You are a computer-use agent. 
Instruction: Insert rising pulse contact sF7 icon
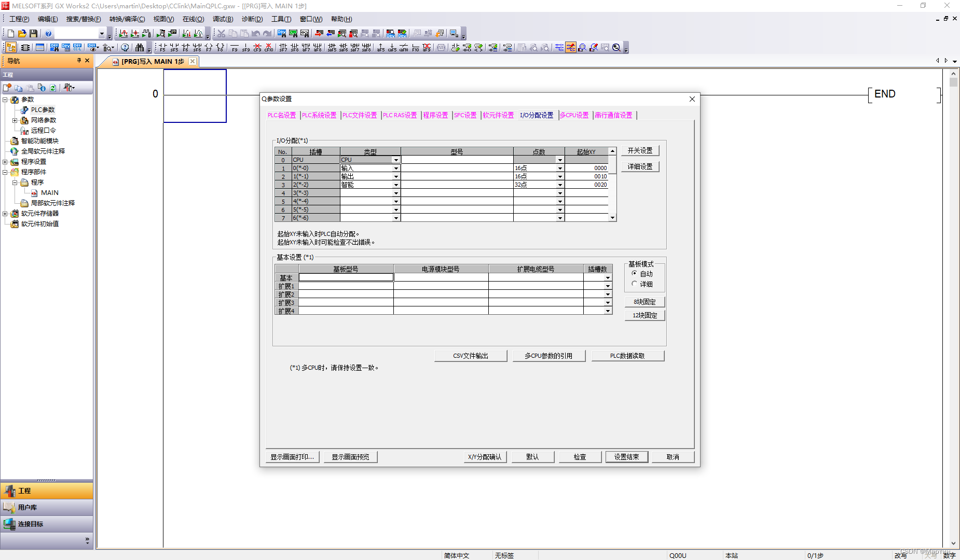tap(283, 48)
